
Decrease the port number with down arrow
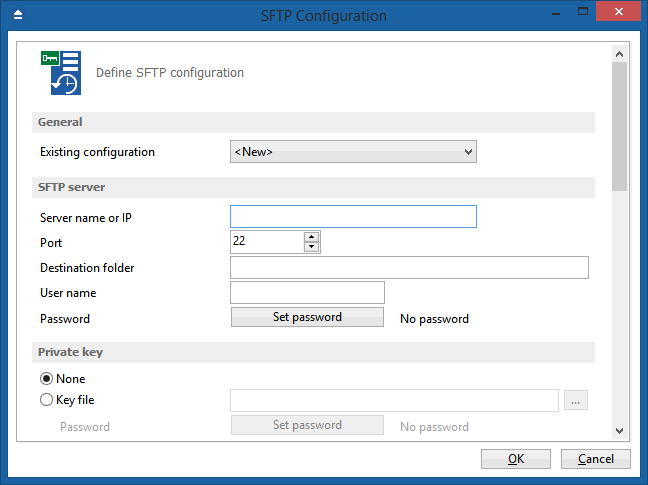[311, 247]
